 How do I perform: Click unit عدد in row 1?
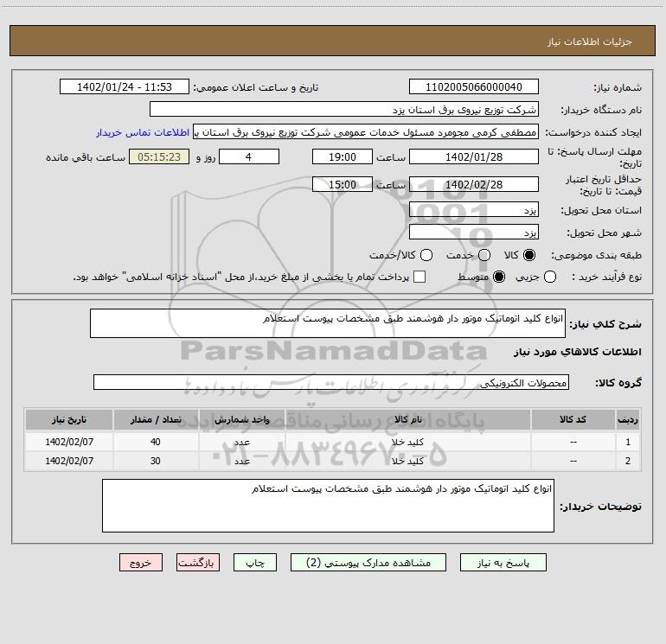[x=241, y=442]
